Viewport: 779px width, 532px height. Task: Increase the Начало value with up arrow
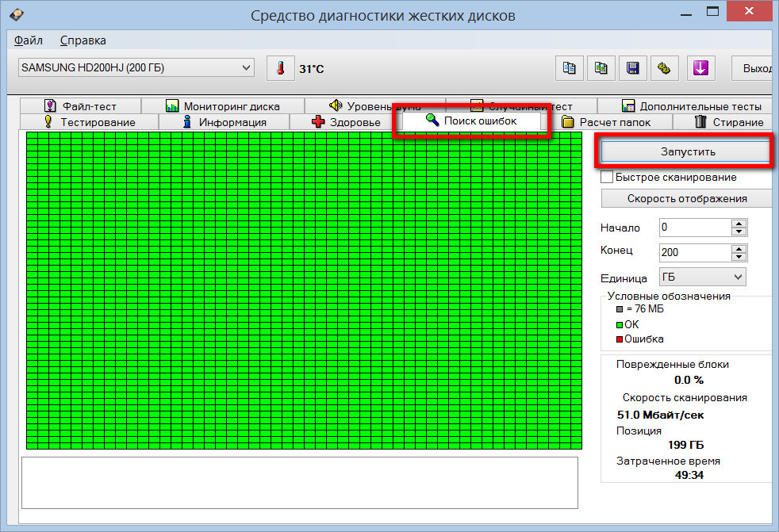pyautogui.click(x=739, y=224)
